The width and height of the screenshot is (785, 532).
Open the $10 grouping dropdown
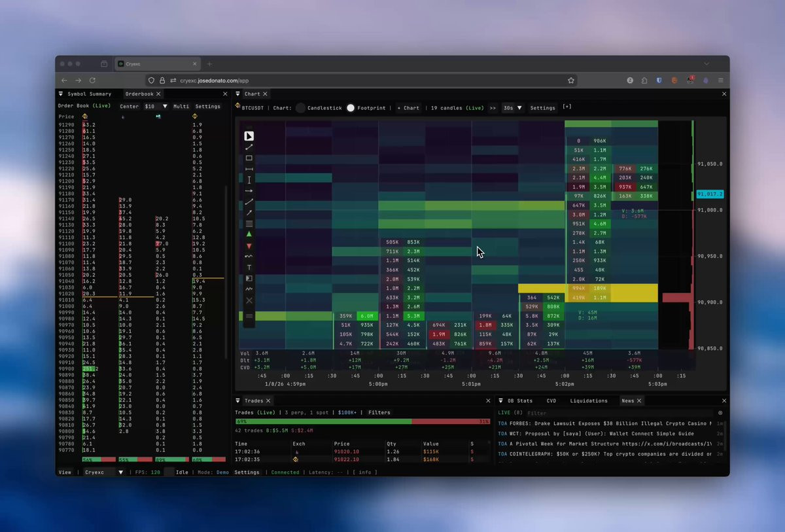click(x=156, y=106)
